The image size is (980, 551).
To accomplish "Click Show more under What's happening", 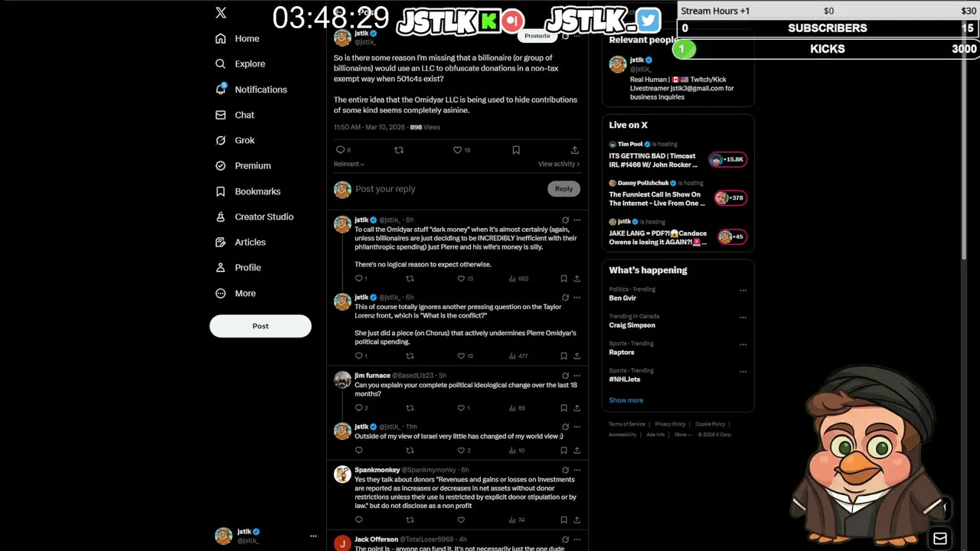I will click(626, 400).
